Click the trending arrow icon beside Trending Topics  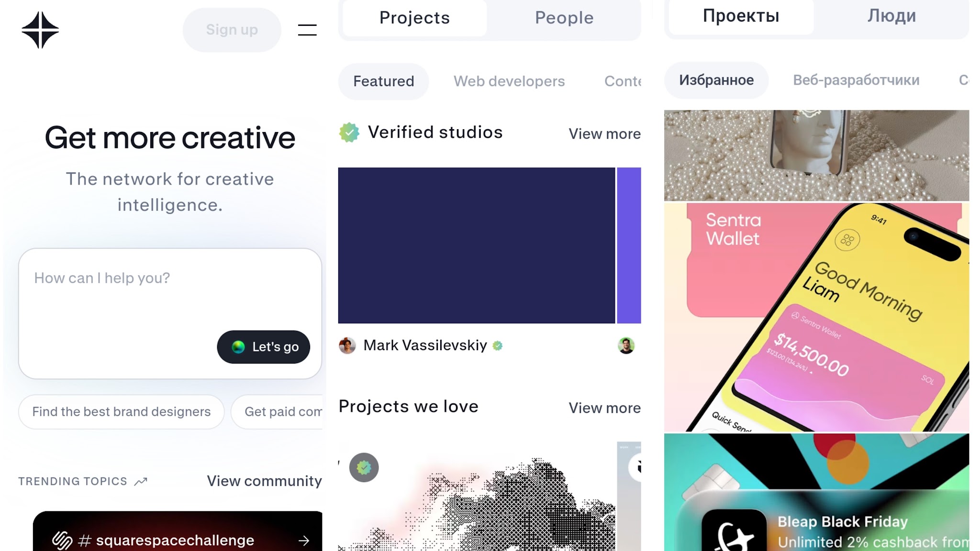[x=141, y=482]
